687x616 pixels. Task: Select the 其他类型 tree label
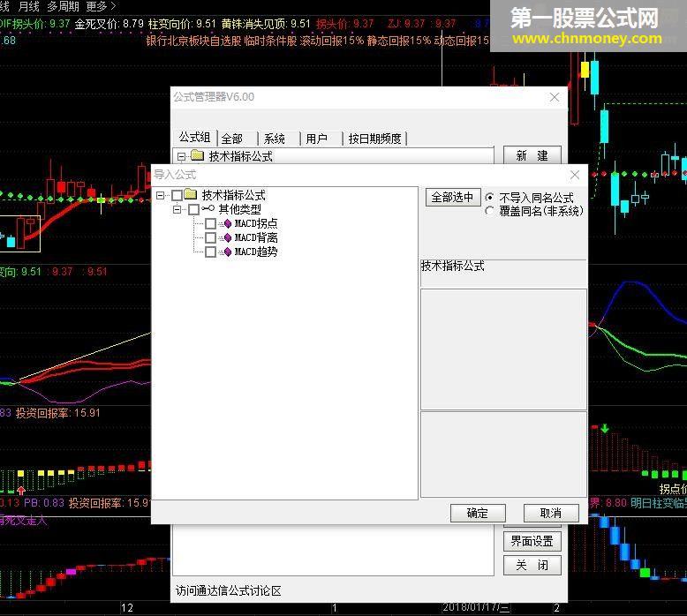click(x=239, y=209)
